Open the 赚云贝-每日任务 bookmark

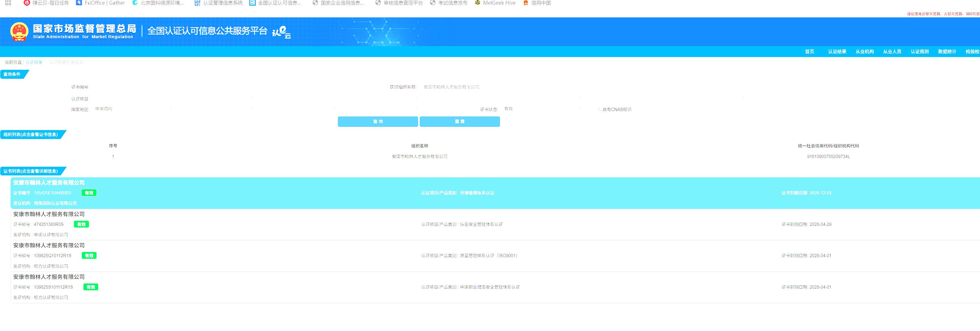(x=46, y=3)
